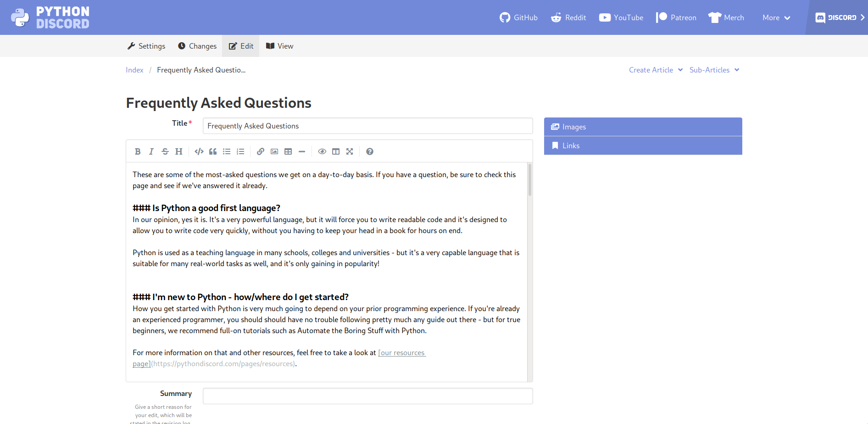The height and width of the screenshot is (424, 868).
Task: Click the Python Discord logo
Action: pos(50,17)
